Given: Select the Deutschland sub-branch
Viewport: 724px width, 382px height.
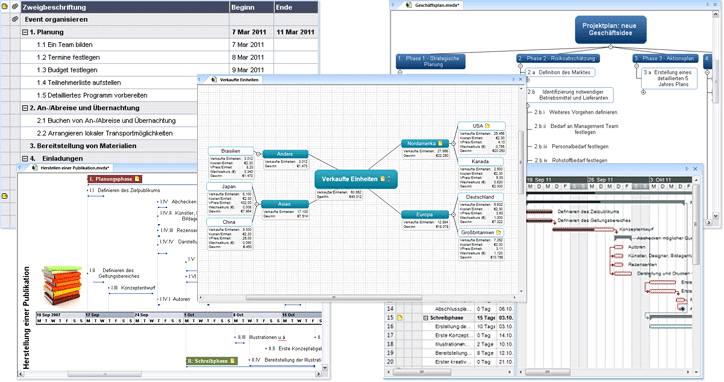Looking at the screenshot, I should pyautogui.click(x=481, y=197).
